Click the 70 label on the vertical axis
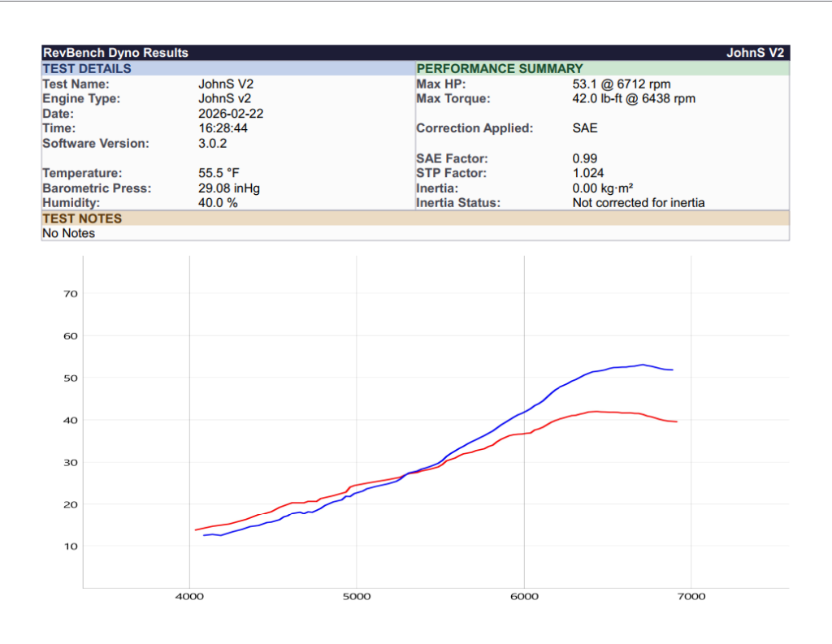Viewport: 832px width, 644px height. click(71, 294)
